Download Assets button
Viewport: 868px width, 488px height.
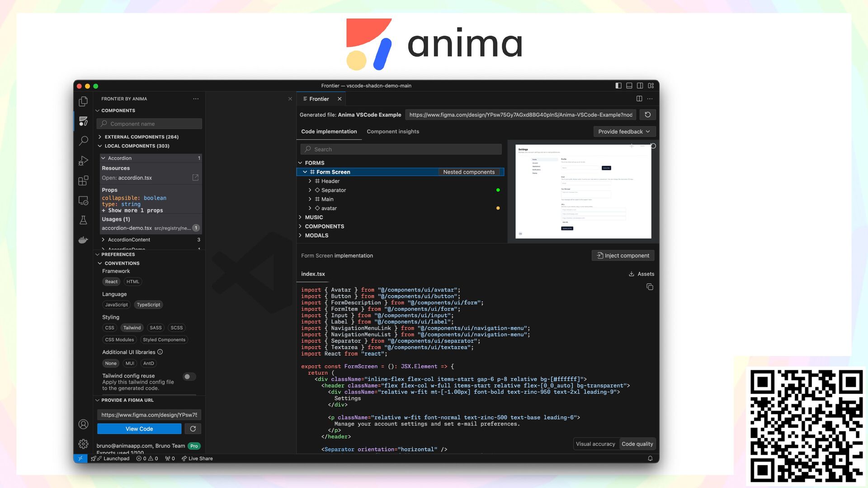[642, 274]
